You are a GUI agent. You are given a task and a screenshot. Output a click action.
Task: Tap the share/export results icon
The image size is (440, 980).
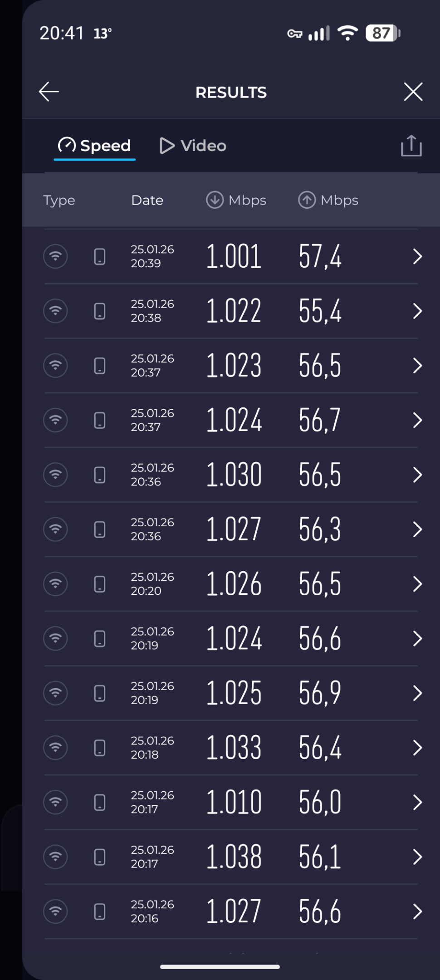tap(411, 146)
